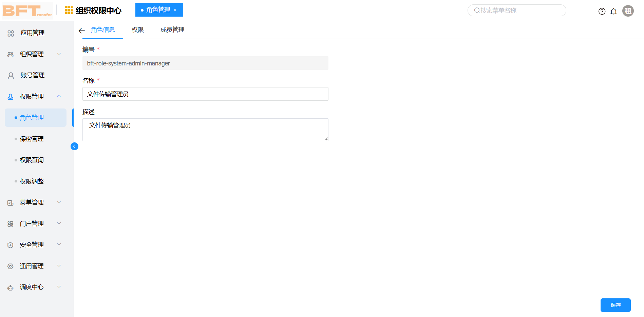Open the app grid launcher icon

point(69,10)
